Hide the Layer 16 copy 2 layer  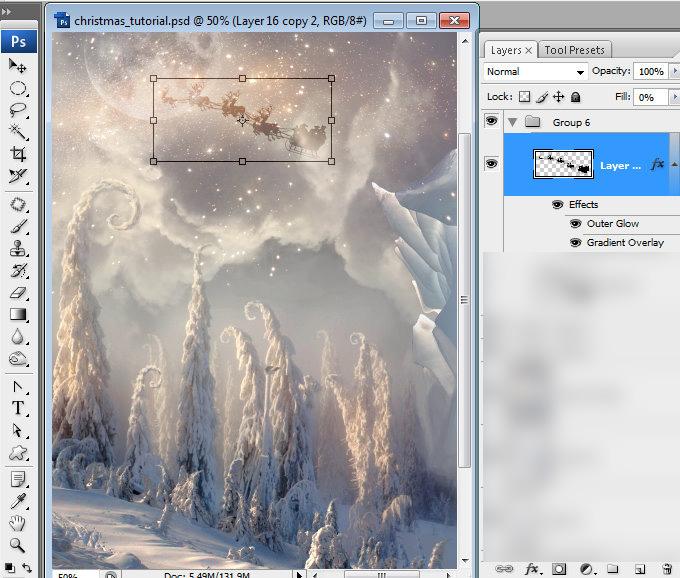click(491, 164)
